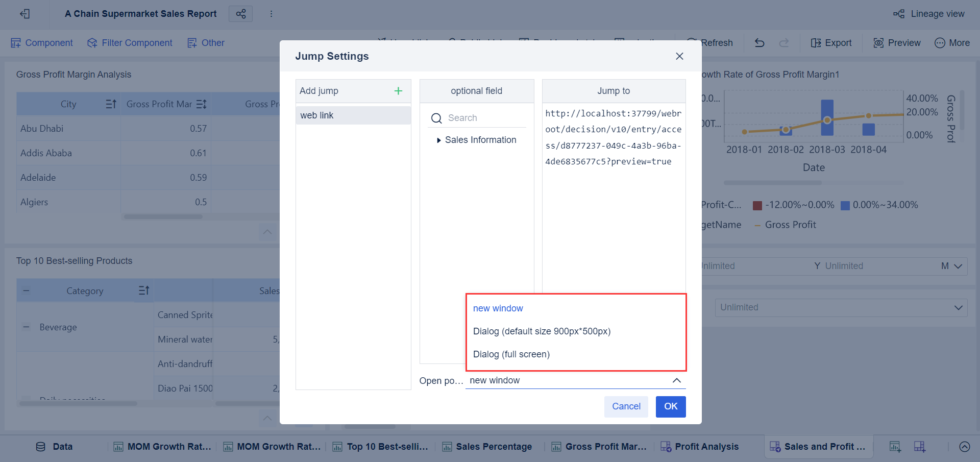Collapse the Open position dropdown chevron
The image size is (980, 462).
677,380
